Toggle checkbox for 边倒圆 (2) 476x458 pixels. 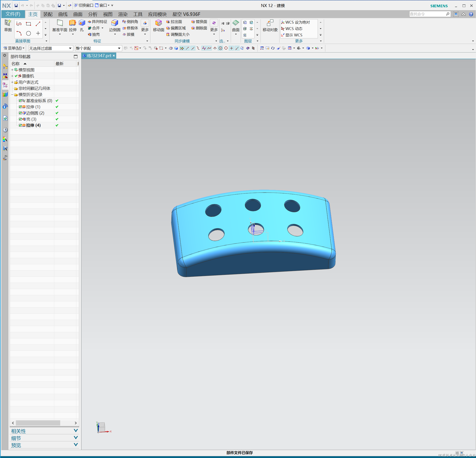pos(20,113)
